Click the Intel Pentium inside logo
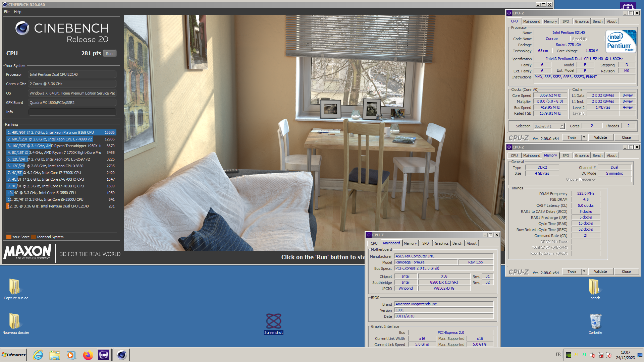The width and height of the screenshot is (644, 362). 621,41
